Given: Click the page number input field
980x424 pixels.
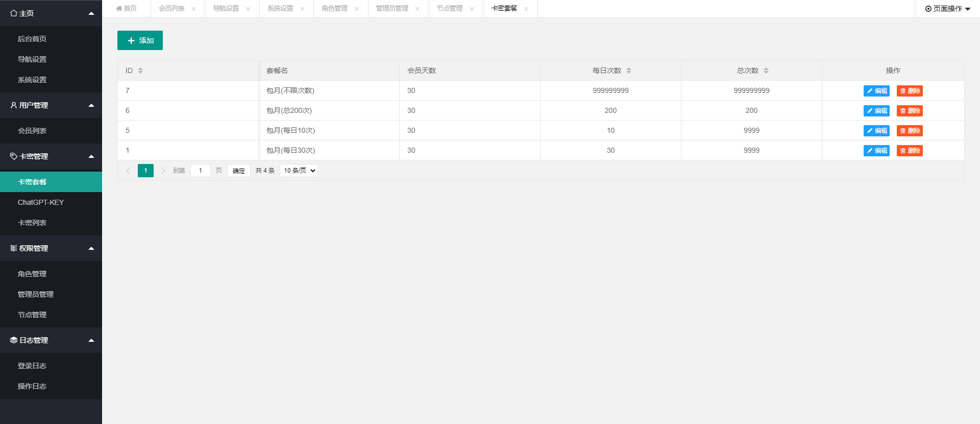Looking at the screenshot, I should point(201,171).
